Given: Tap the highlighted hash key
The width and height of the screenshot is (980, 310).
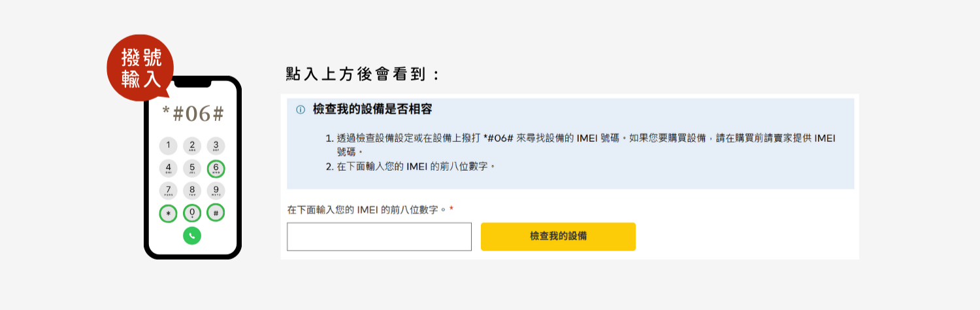Looking at the screenshot, I should point(216,213).
